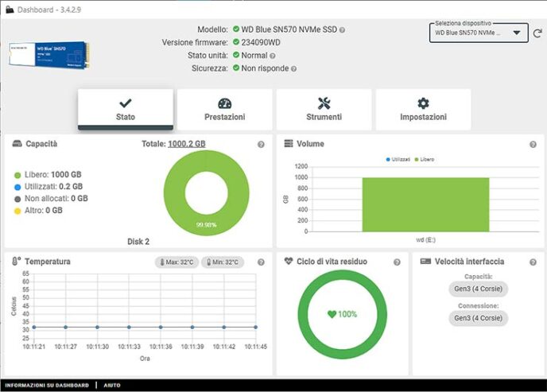Click help icon next to Stato unità
This screenshot has width=547, height=392.
click(x=273, y=56)
